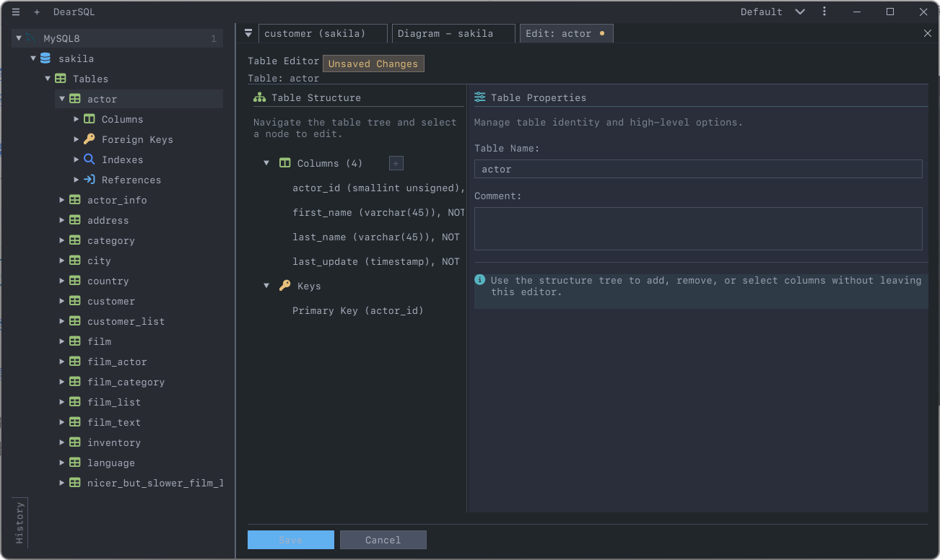Close the editor panel with the X
Image resolution: width=940 pixels, height=560 pixels.
coord(928,33)
